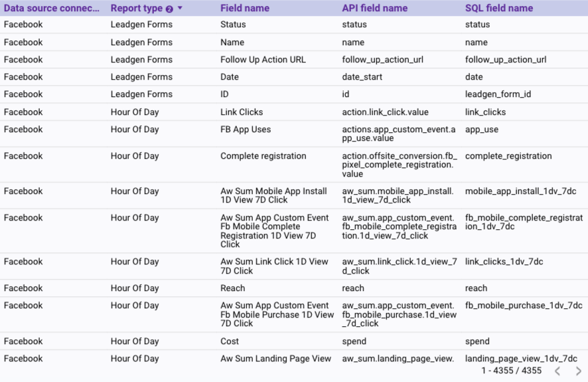Click the SQL field name column header
Image resolution: width=588 pixels, height=382 pixels.
pos(499,8)
